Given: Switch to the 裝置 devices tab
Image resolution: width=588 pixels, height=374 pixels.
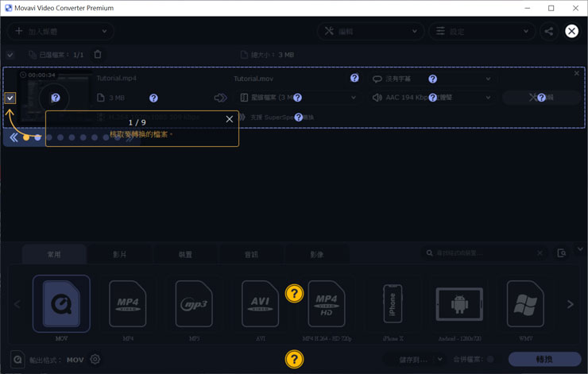Looking at the screenshot, I should click(x=185, y=254).
